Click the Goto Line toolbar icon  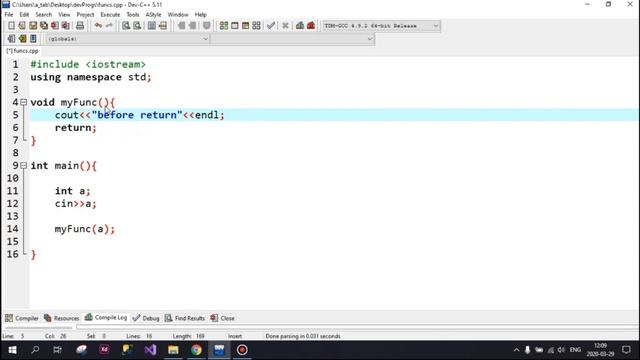pos(163,26)
